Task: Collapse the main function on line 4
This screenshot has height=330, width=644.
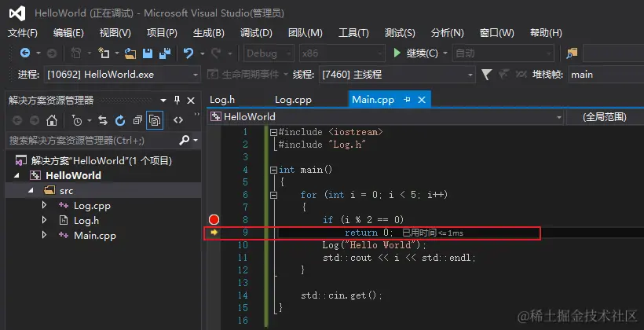Action: [273, 170]
